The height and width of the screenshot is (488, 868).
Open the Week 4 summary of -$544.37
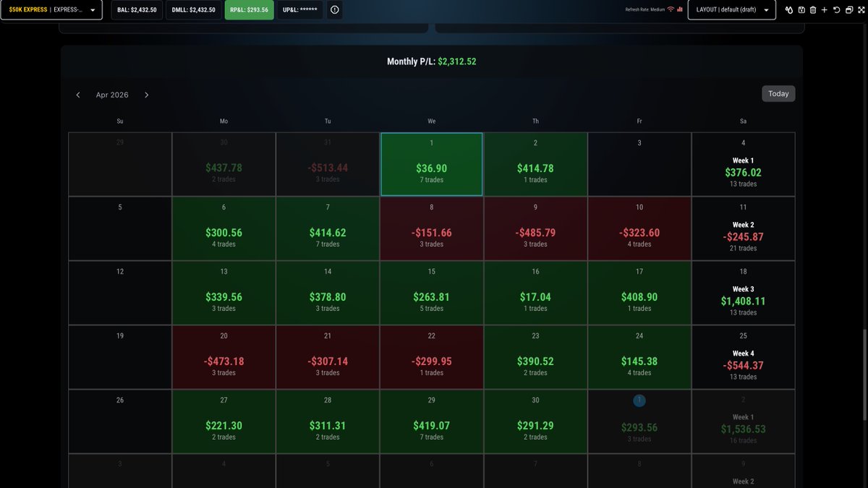(743, 357)
